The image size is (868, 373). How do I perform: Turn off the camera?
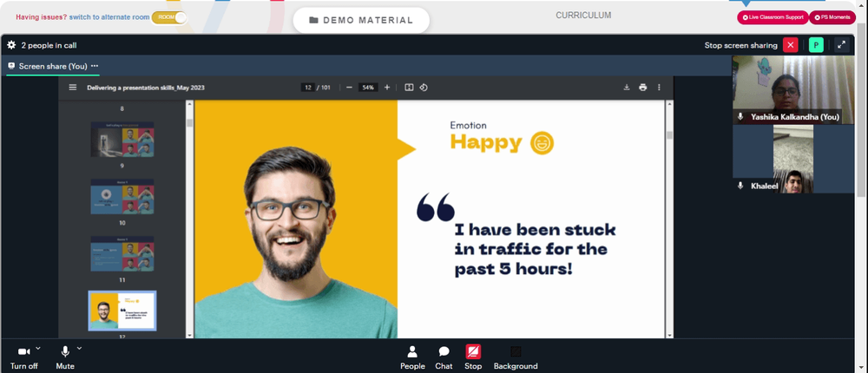point(23,357)
